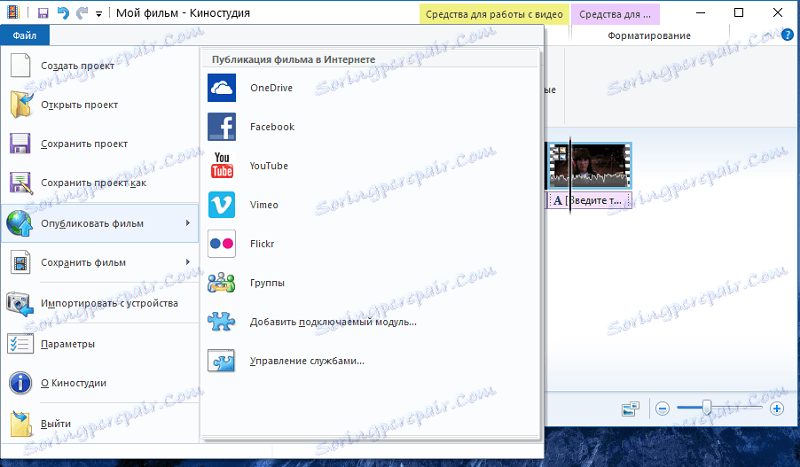
Task: Click the zoom slider handle
Action: tap(707, 407)
